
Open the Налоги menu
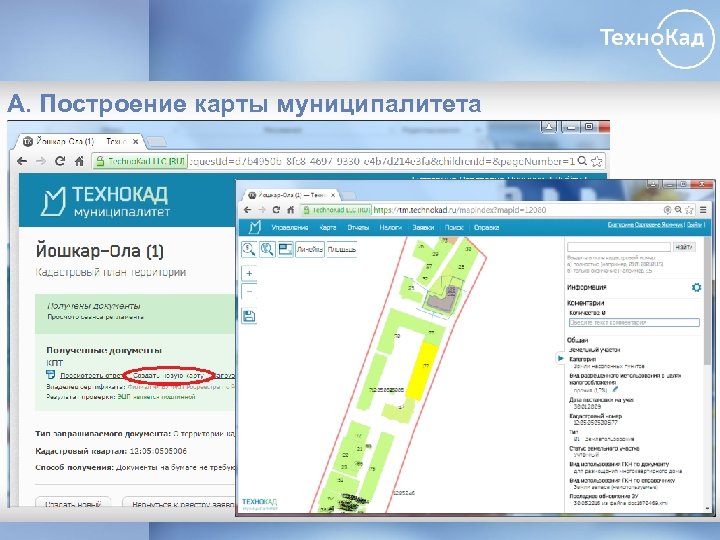pos(391,227)
